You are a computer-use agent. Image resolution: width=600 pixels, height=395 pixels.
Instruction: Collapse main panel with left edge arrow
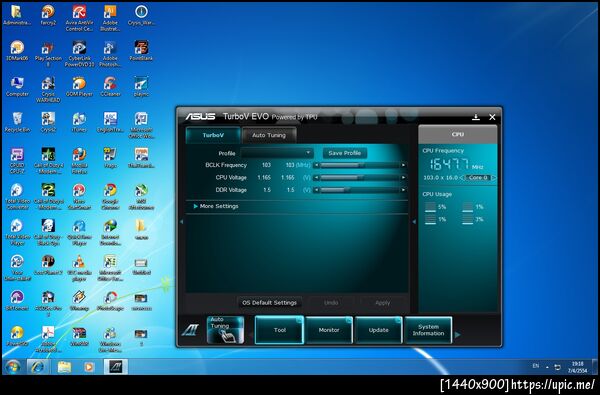(x=181, y=222)
